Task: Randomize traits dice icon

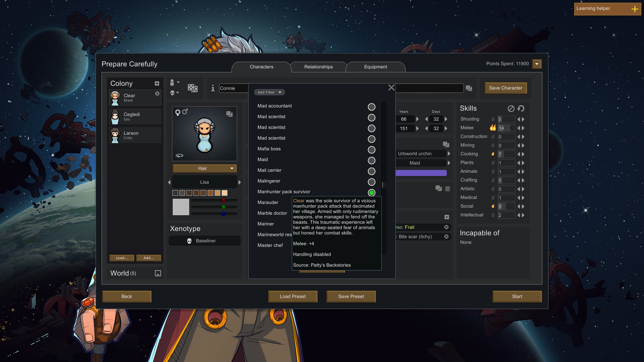Action: [x=439, y=188]
